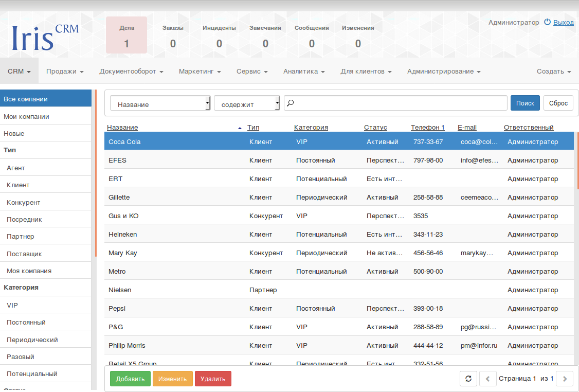Expand the Администрирование dropdown menu
The width and height of the screenshot is (579, 392).
pyautogui.click(x=444, y=71)
